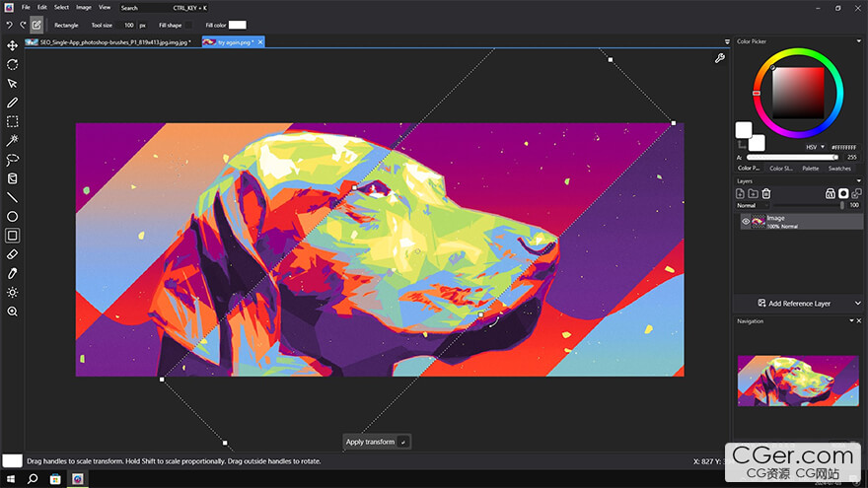This screenshot has width=868, height=488.
Task: Expand the Add Reference Layer chevron
Action: click(858, 304)
